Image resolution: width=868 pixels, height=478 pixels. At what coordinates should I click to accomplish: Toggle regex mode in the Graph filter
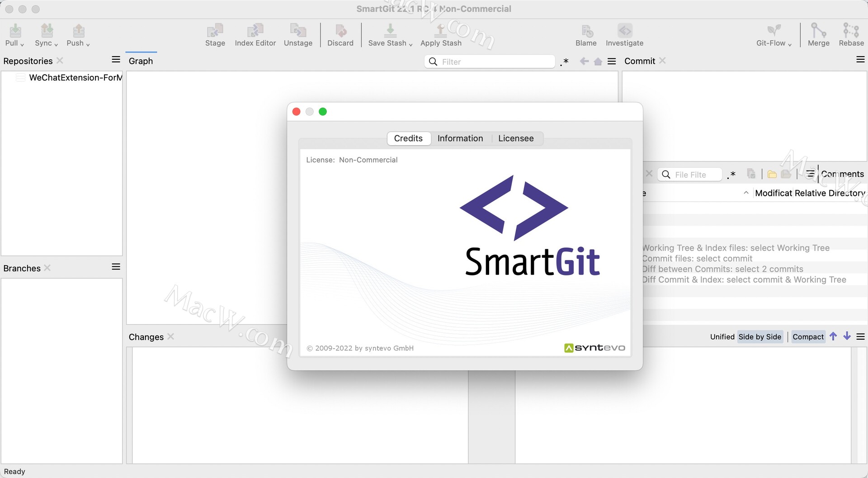click(x=564, y=62)
